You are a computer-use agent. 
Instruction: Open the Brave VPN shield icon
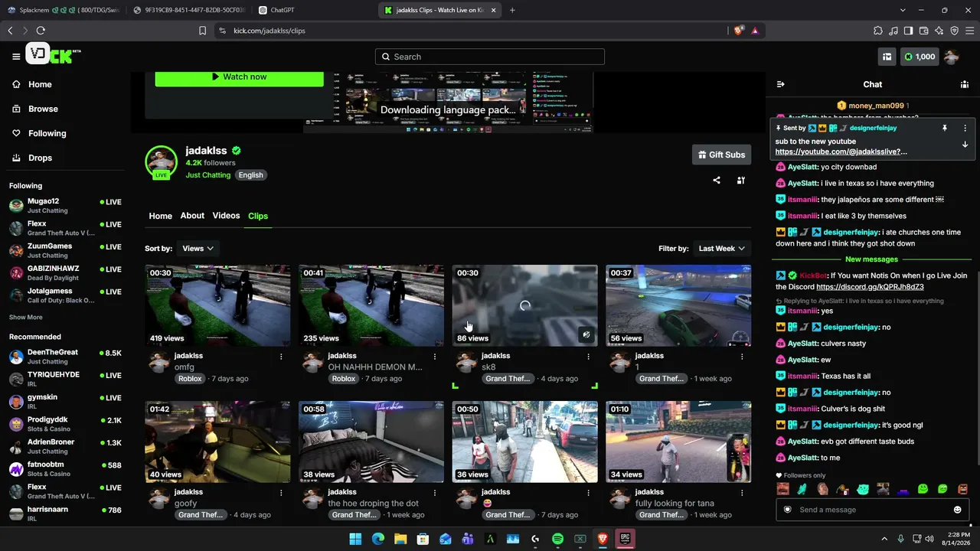pyautogui.click(x=955, y=31)
